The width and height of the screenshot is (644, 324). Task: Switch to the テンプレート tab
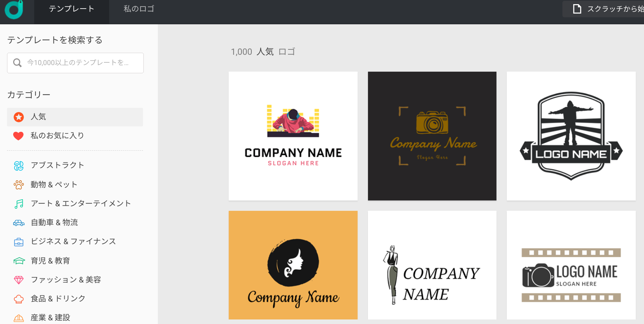72,9
